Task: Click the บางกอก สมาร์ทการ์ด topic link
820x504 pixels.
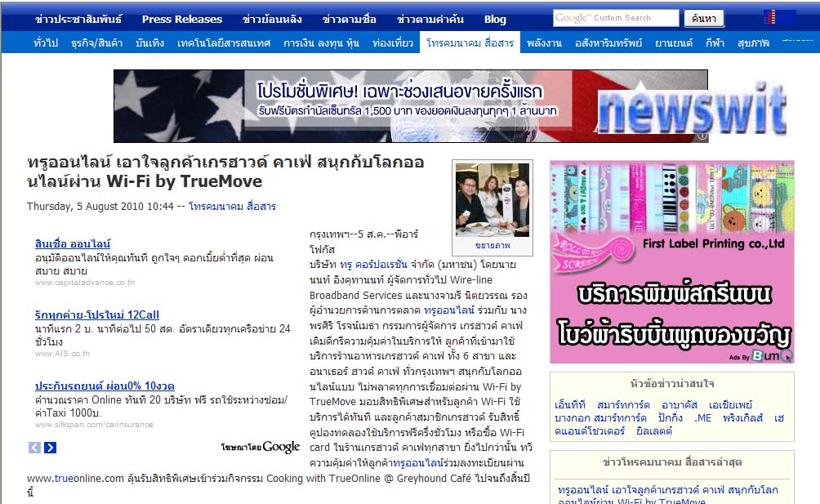Action: tap(600, 417)
